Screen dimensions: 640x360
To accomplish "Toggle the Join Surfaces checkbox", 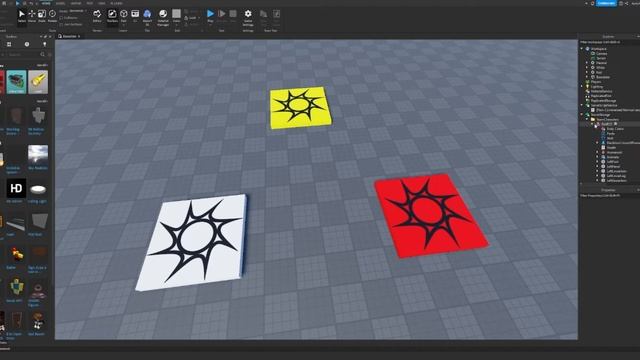I will tap(61, 24).
